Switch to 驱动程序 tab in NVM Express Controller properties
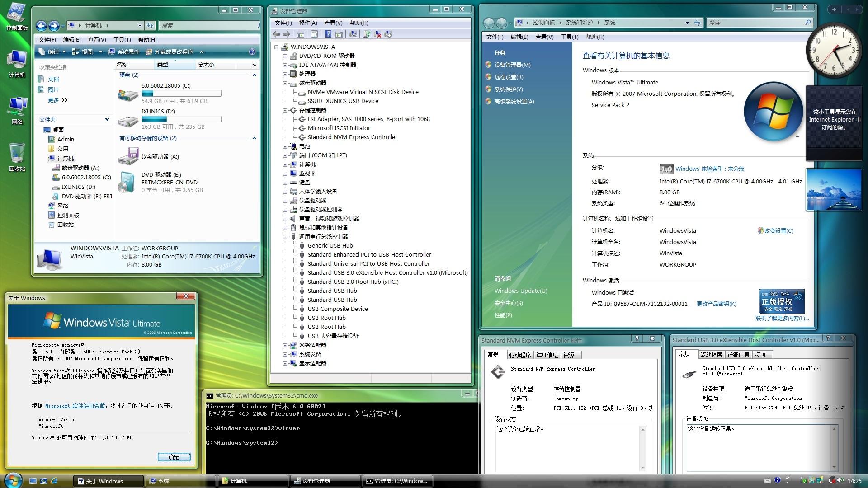Viewport: 868px width, 488px height. (x=520, y=355)
